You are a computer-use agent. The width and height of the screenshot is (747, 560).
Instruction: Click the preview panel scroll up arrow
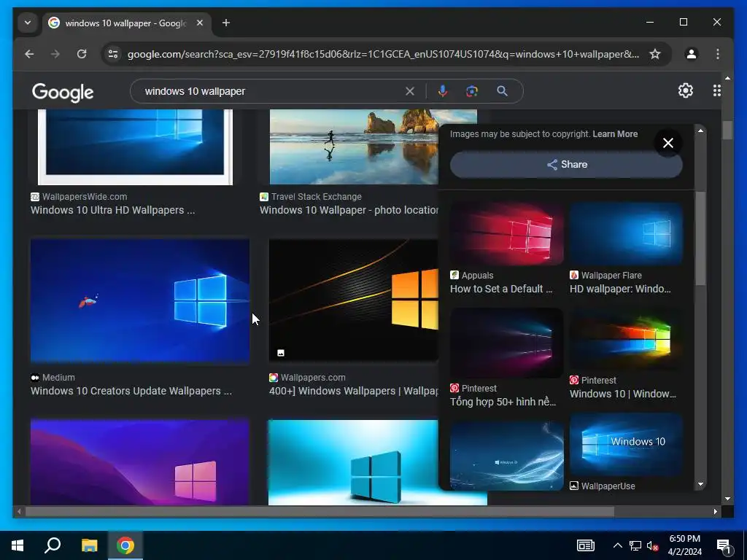tap(700, 131)
